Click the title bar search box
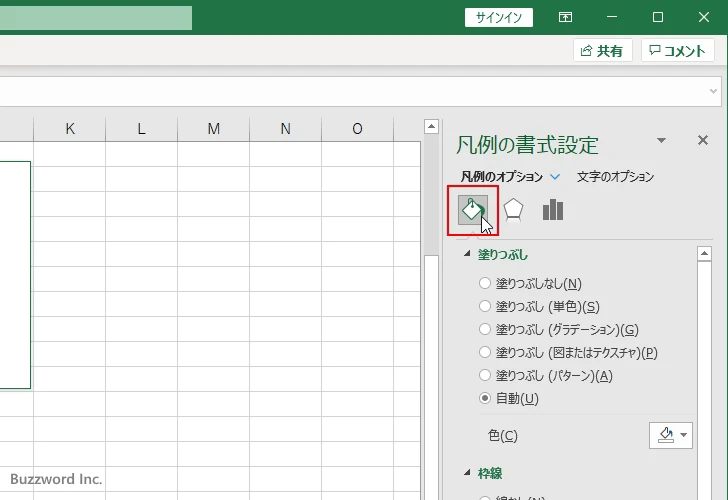 (x=96, y=18)
